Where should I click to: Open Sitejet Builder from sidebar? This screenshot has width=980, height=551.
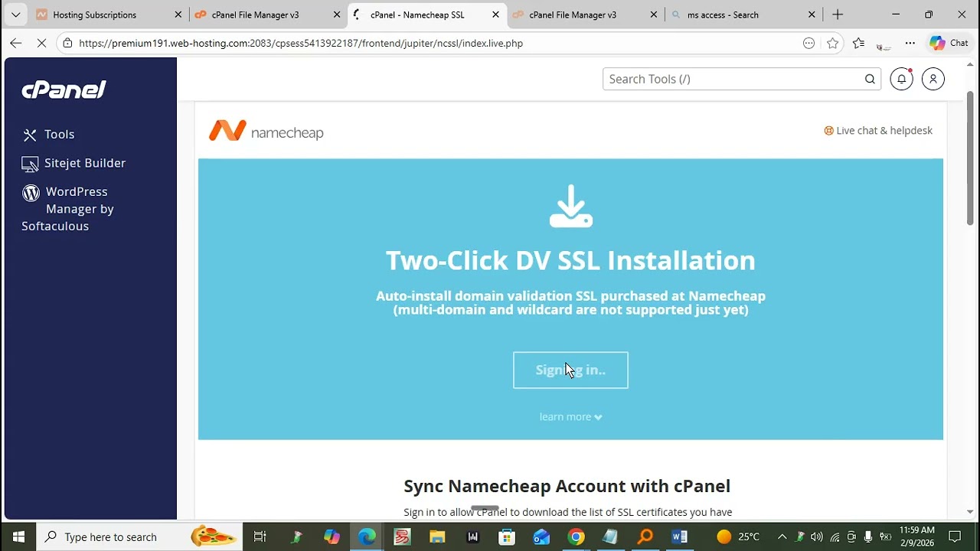click(73, 163)
